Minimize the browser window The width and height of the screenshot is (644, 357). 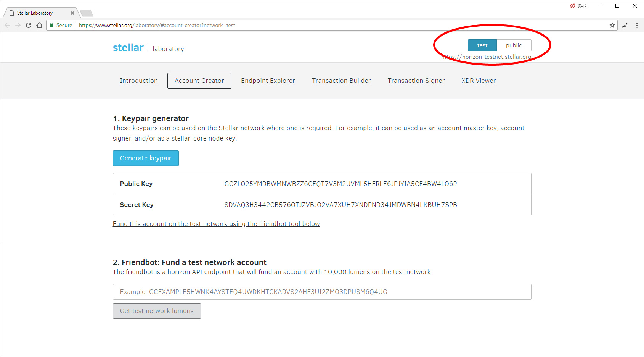[600, 6]
